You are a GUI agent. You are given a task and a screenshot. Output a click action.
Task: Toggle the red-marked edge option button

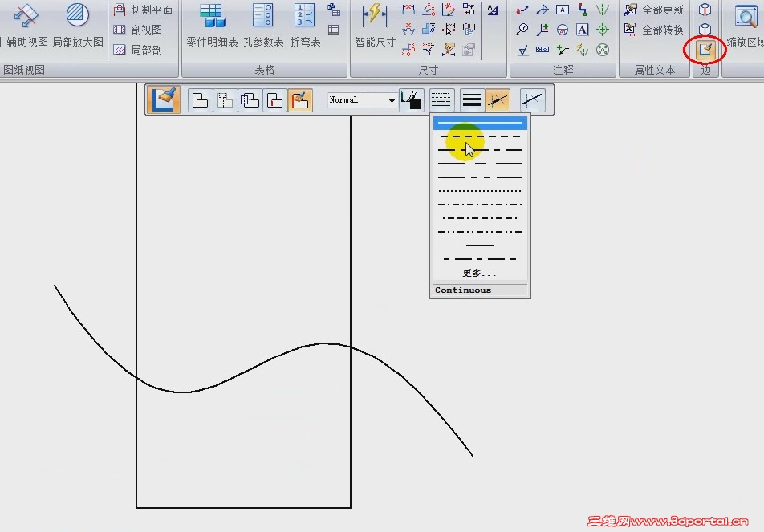pos(274,100)
